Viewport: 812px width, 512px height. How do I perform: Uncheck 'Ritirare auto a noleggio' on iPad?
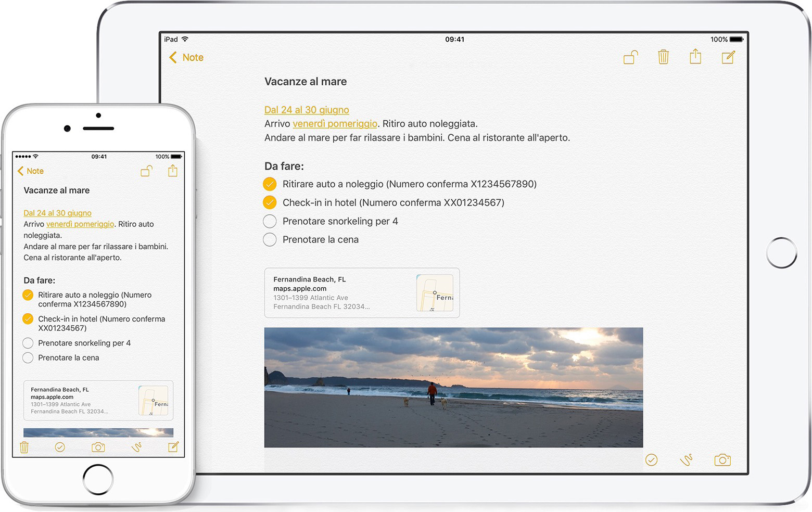(x=270, y=184)
